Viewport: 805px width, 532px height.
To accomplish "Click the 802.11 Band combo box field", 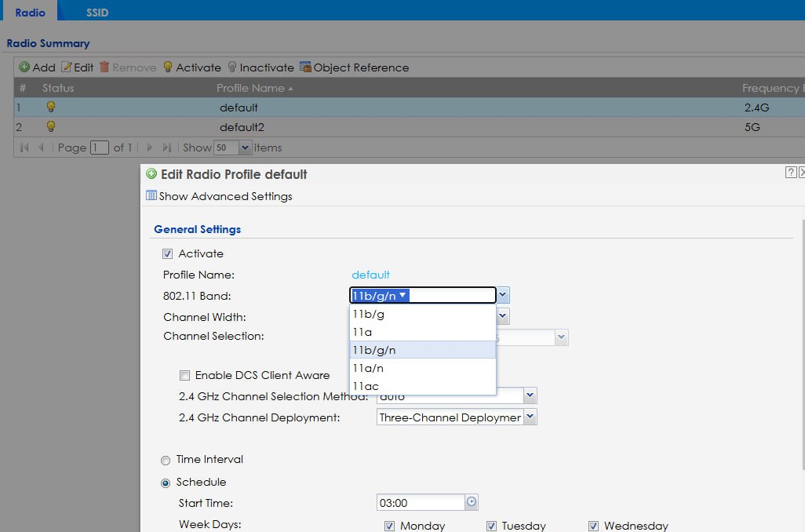I will click(423, 295).
